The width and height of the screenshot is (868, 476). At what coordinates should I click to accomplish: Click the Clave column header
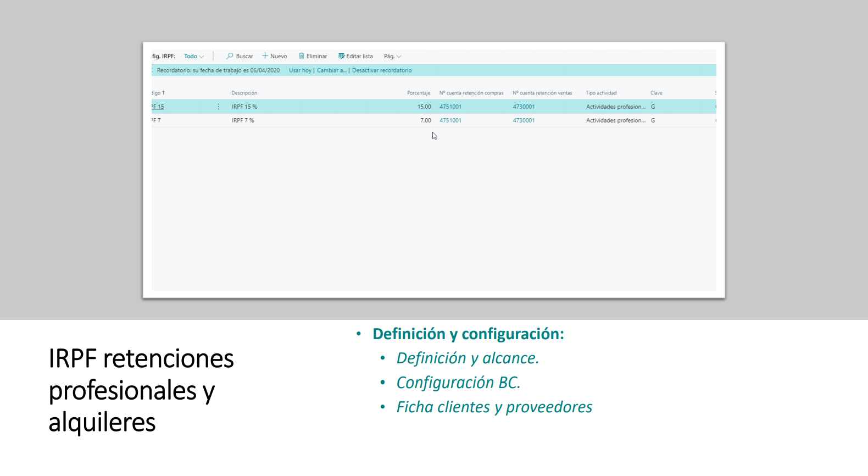pyautogui.click(x=656, y=93)
